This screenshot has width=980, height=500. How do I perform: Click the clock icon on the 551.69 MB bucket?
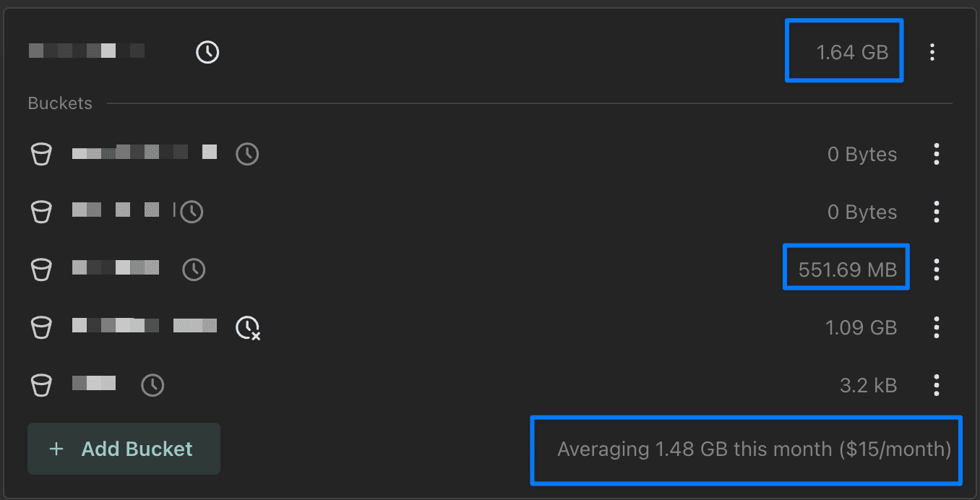click(x=194, y=270)
